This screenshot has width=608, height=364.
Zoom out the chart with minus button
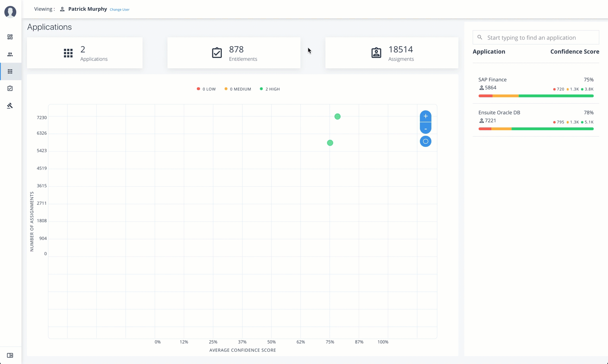pos(425,129)
